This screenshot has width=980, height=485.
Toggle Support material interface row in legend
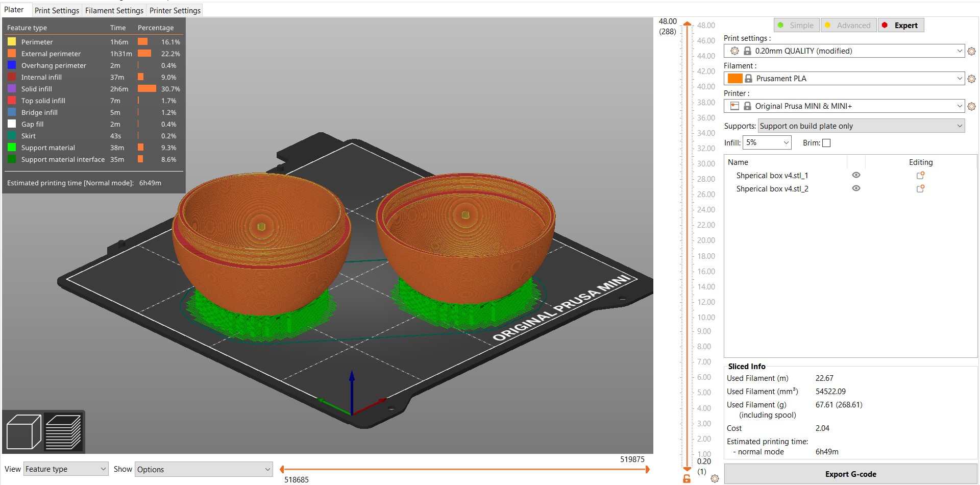click(94, 159)
